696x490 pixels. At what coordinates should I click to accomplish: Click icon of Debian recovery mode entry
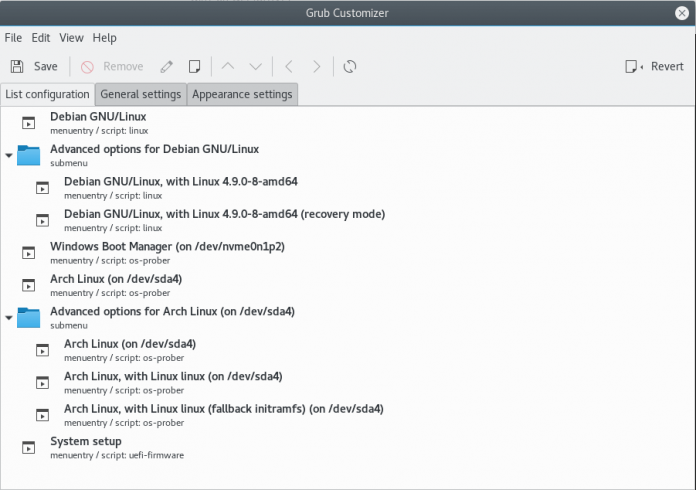[43, 221]
